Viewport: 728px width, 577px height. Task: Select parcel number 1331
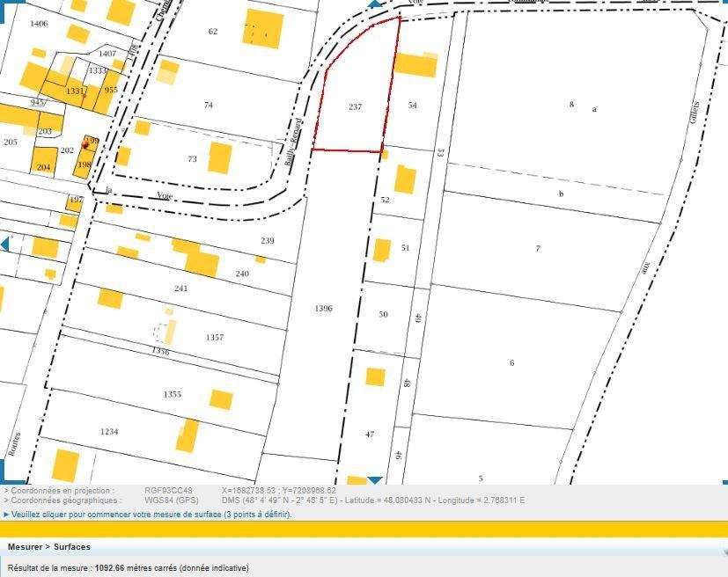click(x=75, y=91)
